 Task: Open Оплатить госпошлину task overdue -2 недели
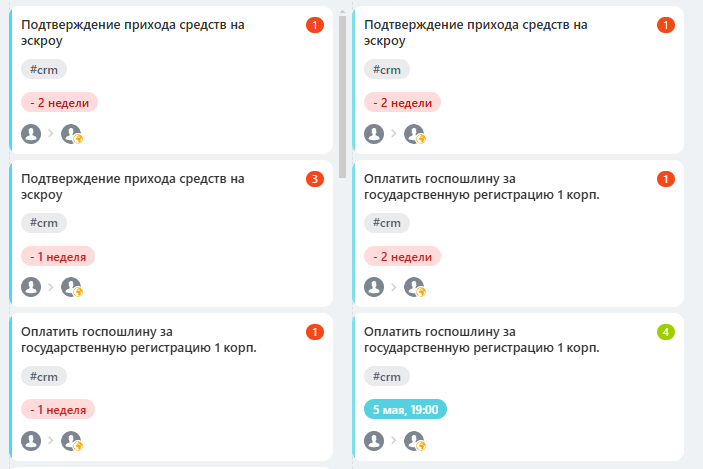pyautogui.click(x=481, y=187)
